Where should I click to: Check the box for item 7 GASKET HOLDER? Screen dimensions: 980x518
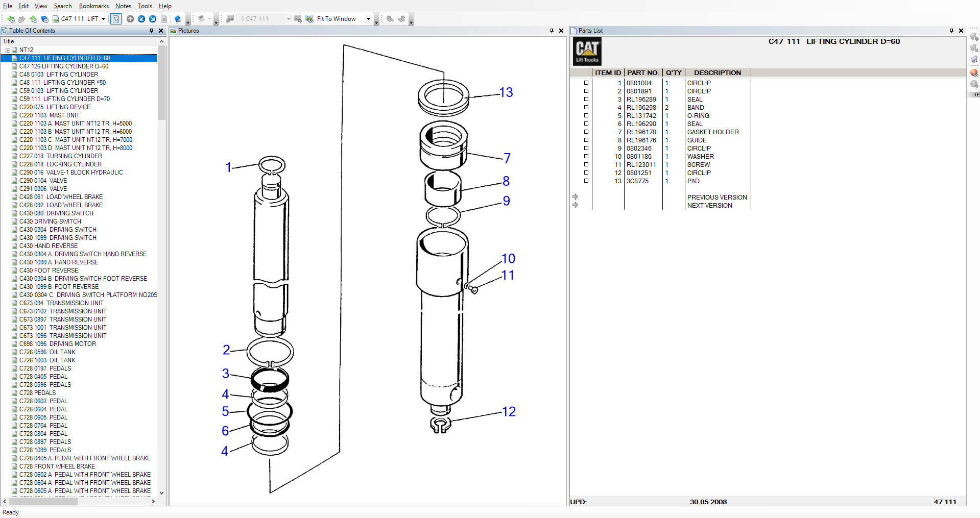coord(586,132)
